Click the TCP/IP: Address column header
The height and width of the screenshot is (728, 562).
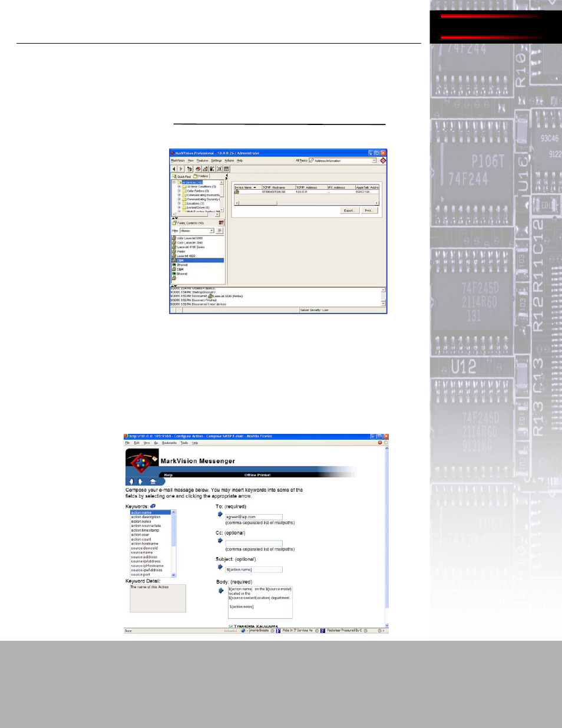tap(310, 187)
